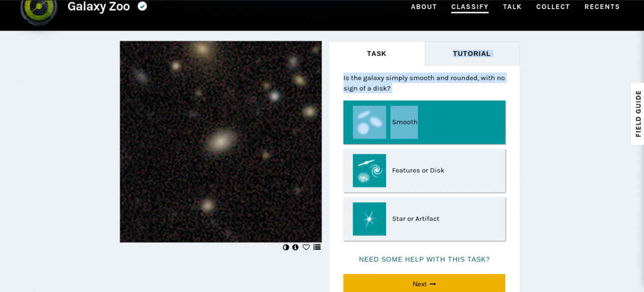Choose the Features or Disk answer

[x=424, y=170]
